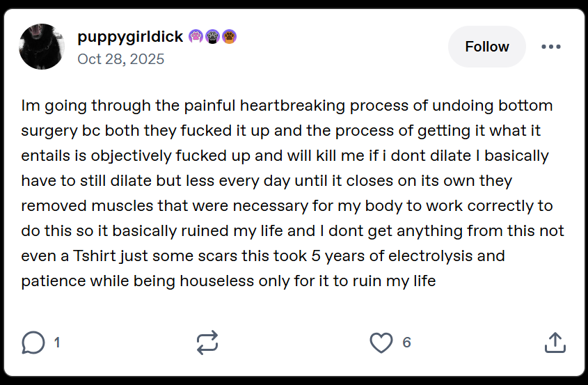Click the pink paw badge beside the username

(x=196, y=37)
